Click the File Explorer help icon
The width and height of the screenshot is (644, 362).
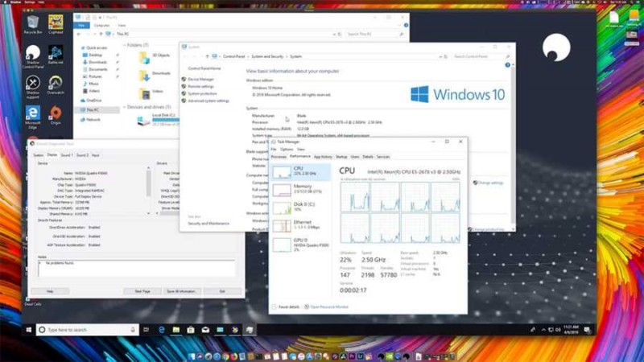(x=406, y=26)
